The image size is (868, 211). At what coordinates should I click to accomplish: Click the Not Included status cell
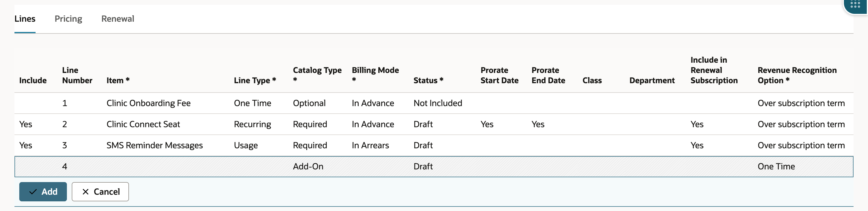pyautogui.click(x=438, y=103)
